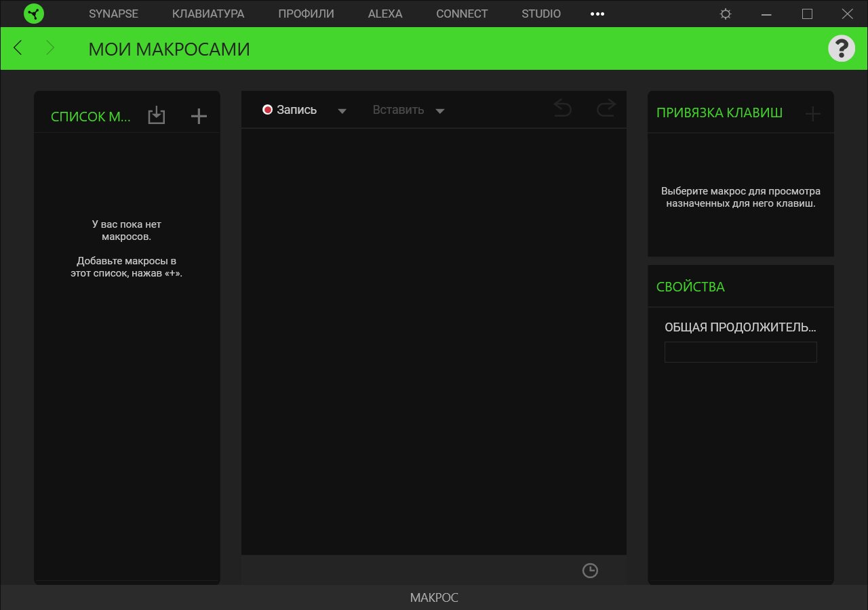Maximize the Synapse window
The image size is (868, 610).
tap(807, 14)
